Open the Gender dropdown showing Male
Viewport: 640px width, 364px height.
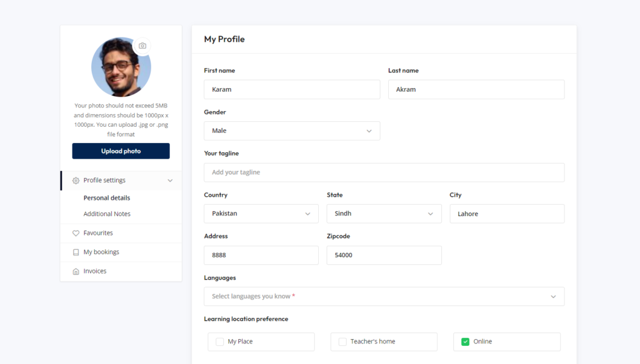click(292, 131)
